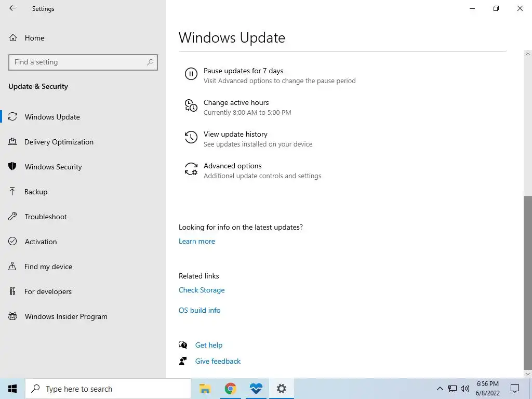Viewport: 532px width, 399px height.
Task: Click the Related links heading
Action: tap(199, 276)
